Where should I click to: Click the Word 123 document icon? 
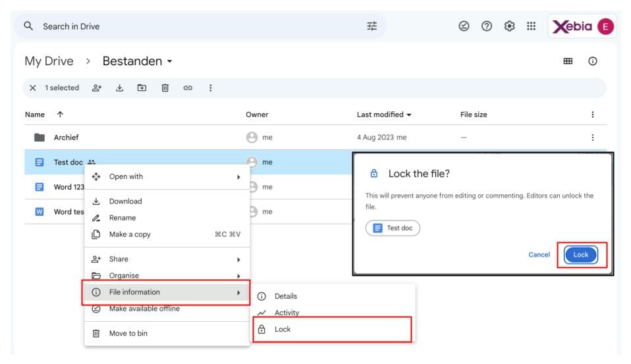(x=40, y=187)
